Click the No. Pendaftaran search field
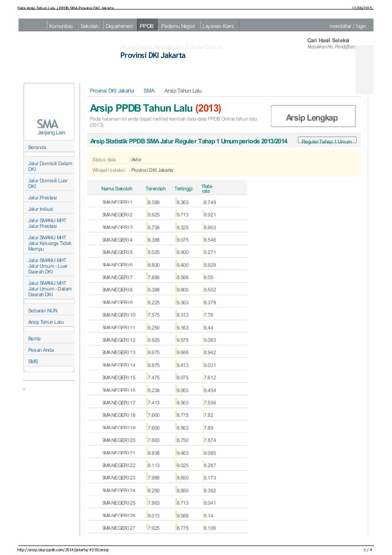This screenshot has height=555, width=392. click(x=332, y=47)
